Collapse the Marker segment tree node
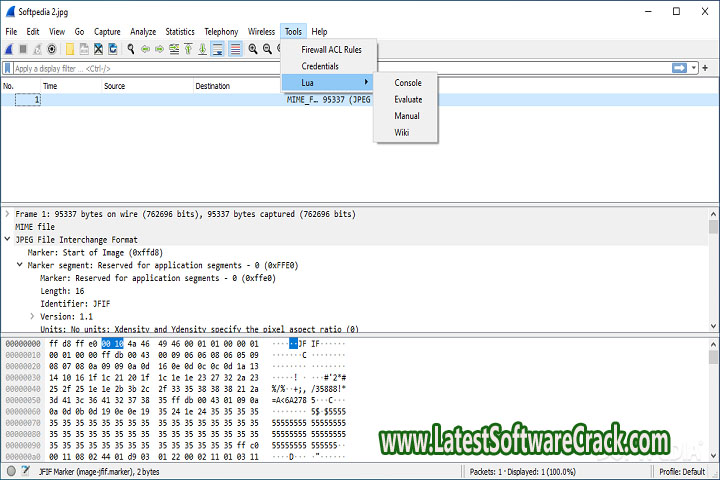The height and width of the screenshot is (480, 720). tap(20, 265)
